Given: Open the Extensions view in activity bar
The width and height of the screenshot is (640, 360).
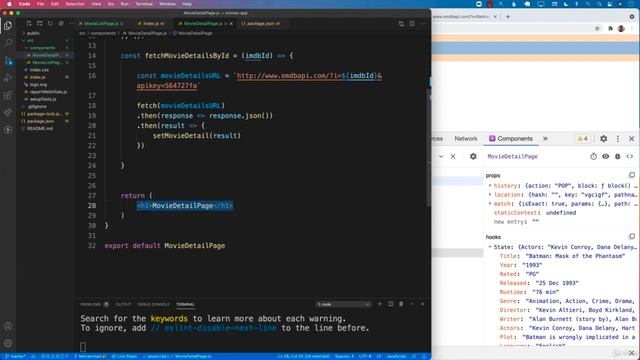Looking at the screenshot, I should 8,95.
